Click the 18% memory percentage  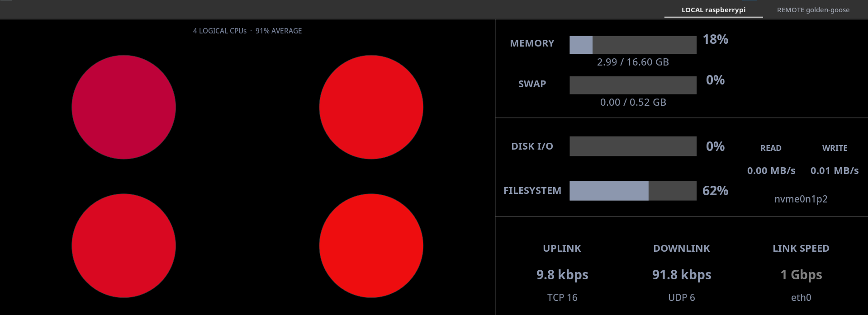(715, 39)
